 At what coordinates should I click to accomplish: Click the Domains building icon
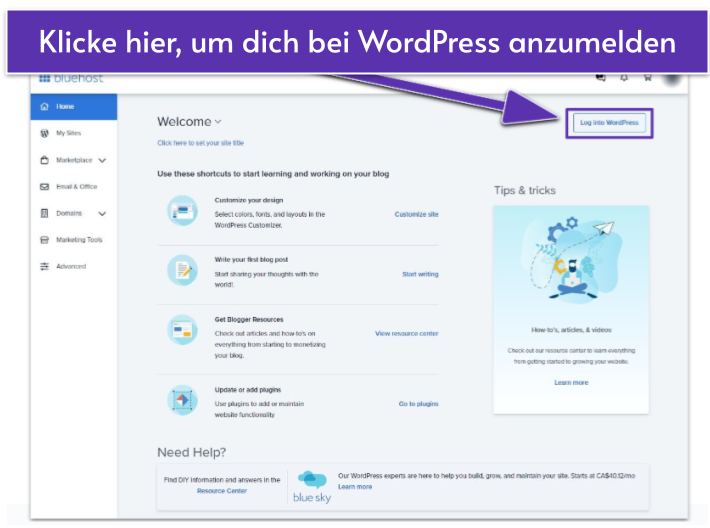tap(44, 213)
